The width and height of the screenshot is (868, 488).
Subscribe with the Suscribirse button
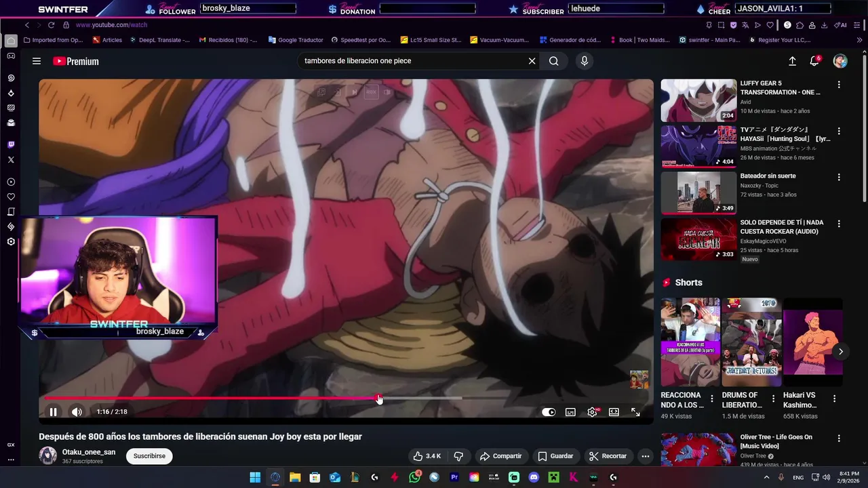coord(149,456)
